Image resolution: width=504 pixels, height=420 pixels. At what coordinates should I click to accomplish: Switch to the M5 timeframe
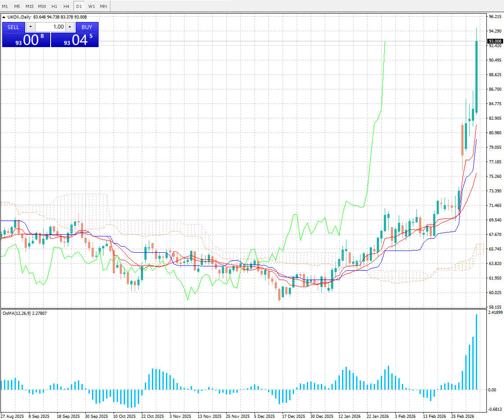pos(17,6)
